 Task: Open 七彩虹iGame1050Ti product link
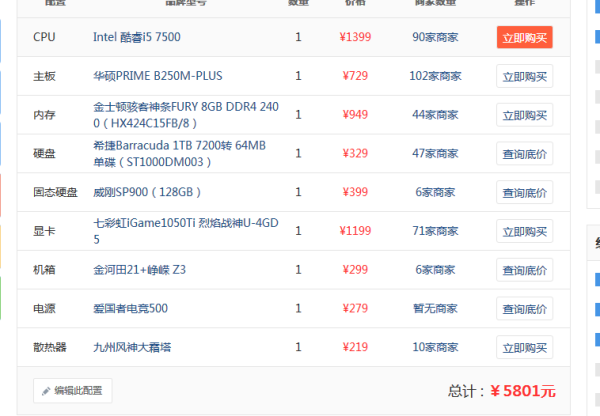click(186, 231)
